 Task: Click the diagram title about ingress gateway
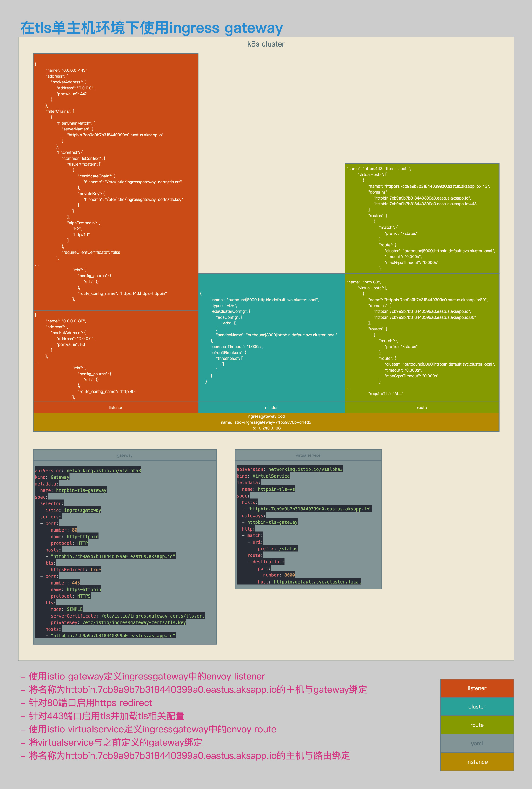(151, 28)
